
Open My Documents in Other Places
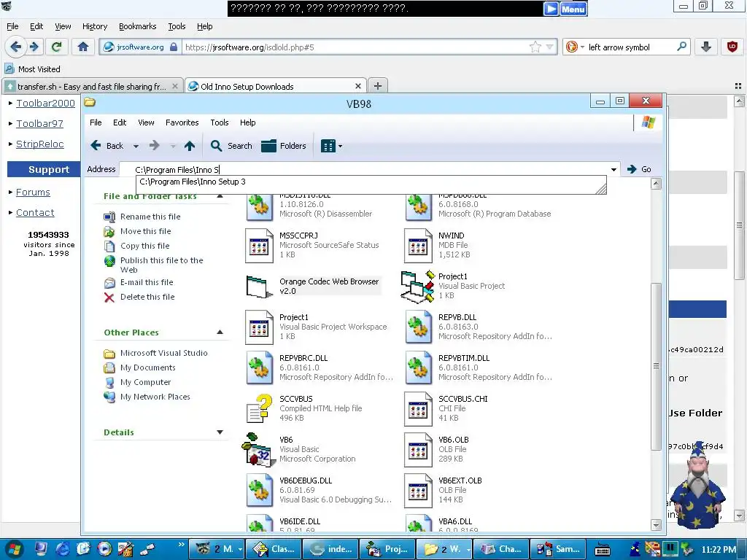[x=147, y=367]
